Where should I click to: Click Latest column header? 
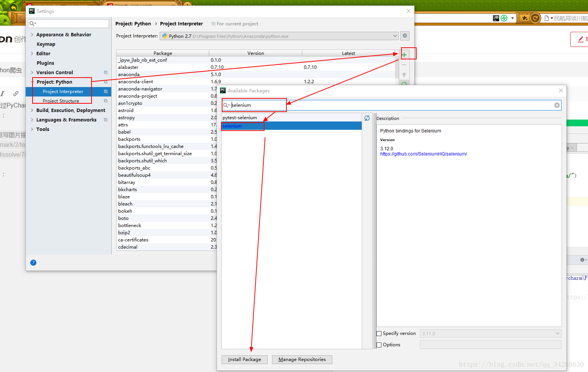click(348, 53)
